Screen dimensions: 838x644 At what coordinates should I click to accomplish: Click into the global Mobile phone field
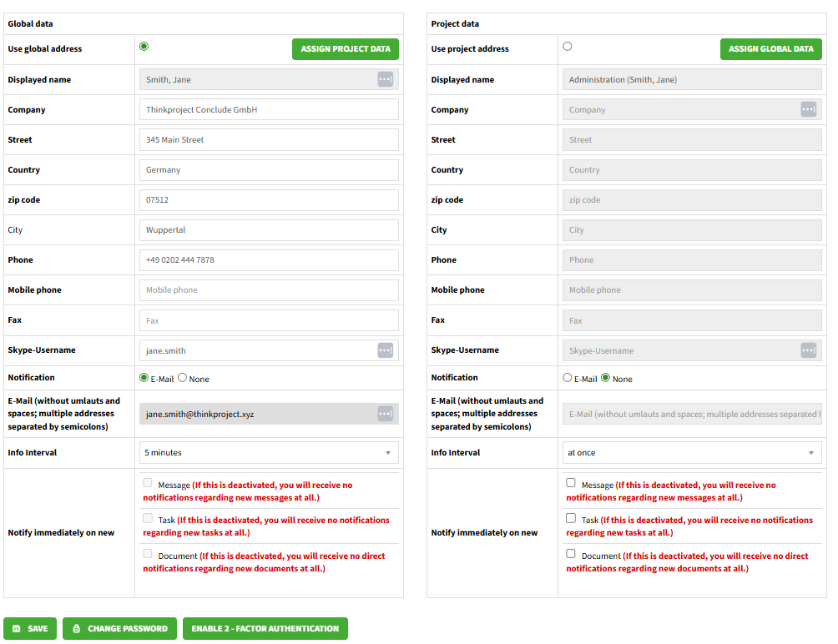[269, 290]
